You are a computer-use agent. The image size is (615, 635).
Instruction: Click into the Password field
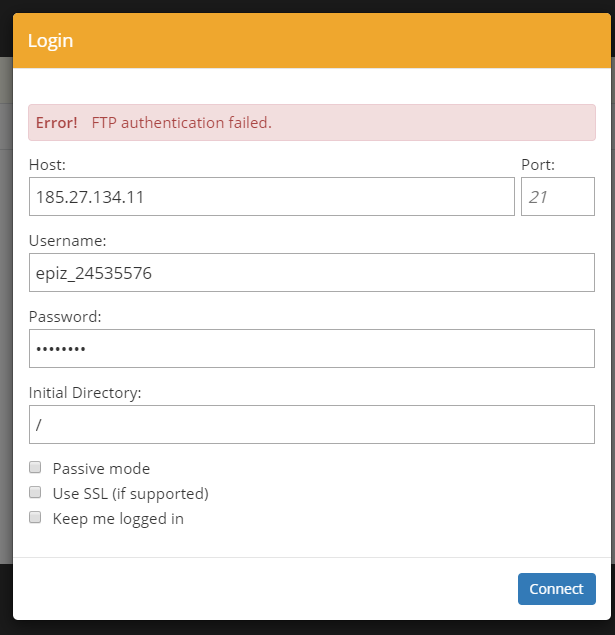pos(312,348)
